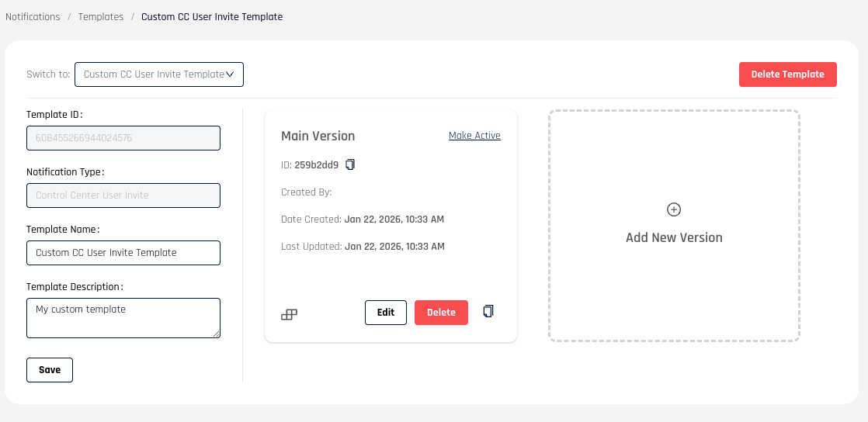This screenshot has width=868, height=422.
Task: Click the Add New Version label
Action: (x=674, y=237)
